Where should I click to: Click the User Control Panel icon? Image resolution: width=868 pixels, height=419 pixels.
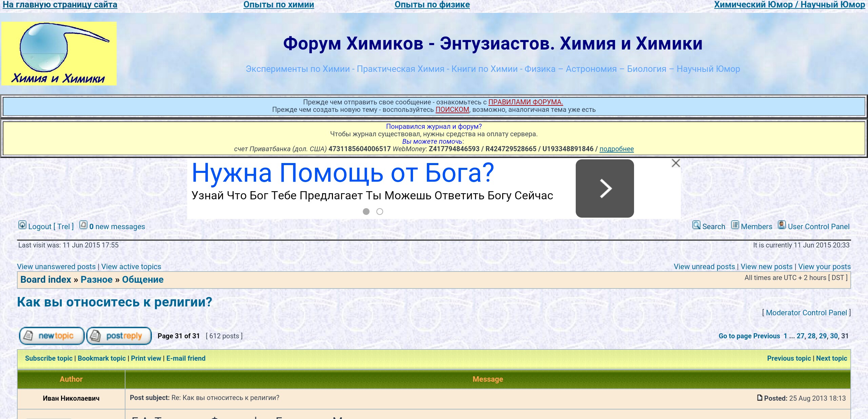tap(782, 225)
